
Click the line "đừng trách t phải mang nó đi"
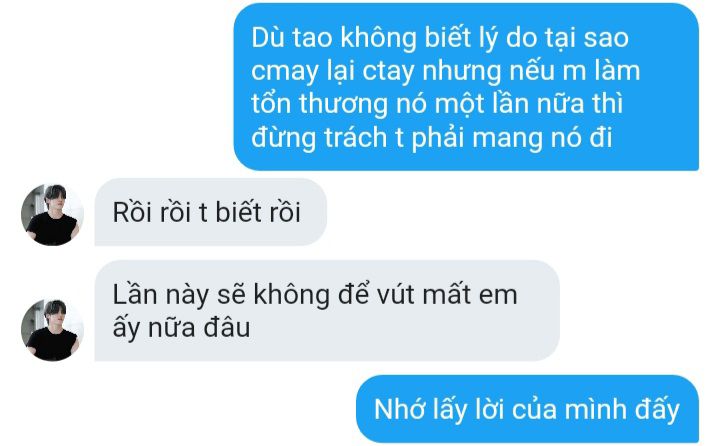[x=432, y=138]
